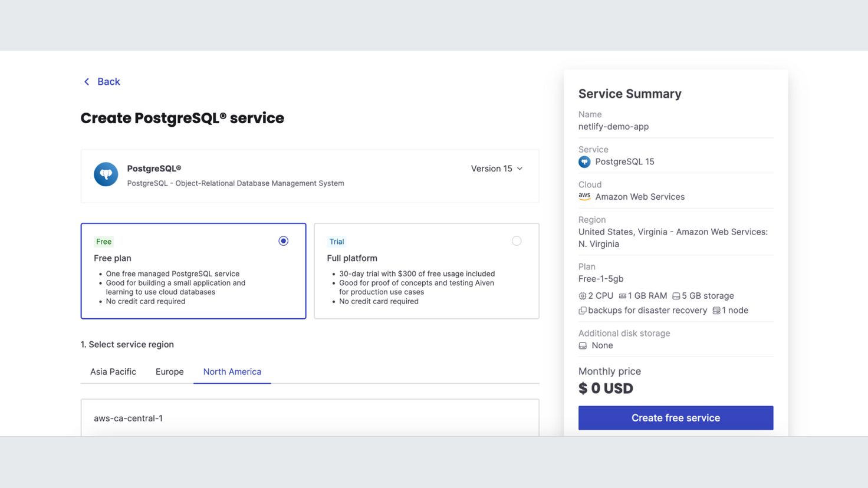
Task: Click the blue Trial badge
Action: point(337,242)
